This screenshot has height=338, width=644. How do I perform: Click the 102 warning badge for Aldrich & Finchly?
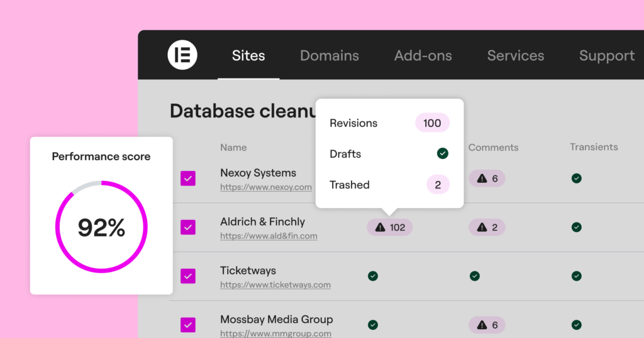click(x=390, y=227)
